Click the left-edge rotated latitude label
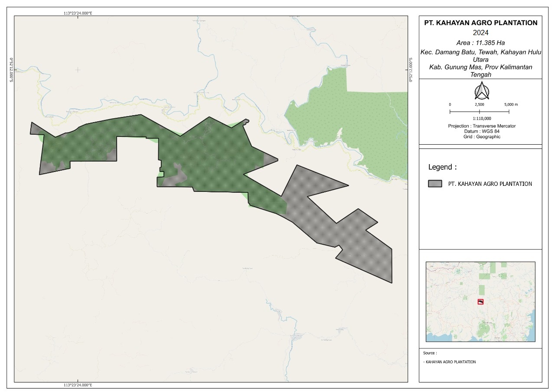 (x=11, y=69)
